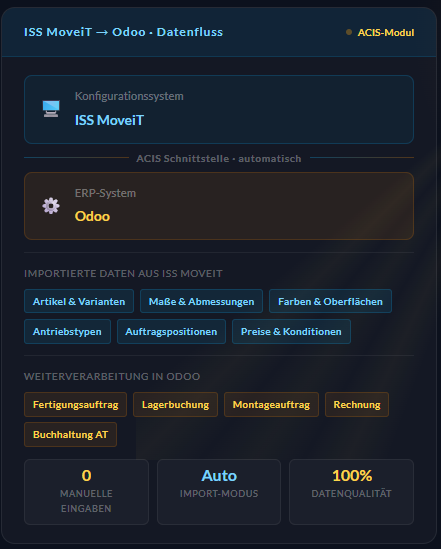This screenshot has height=549, width=441.
Task: Click the Antriebstypen tag
Action: (68, 331)
